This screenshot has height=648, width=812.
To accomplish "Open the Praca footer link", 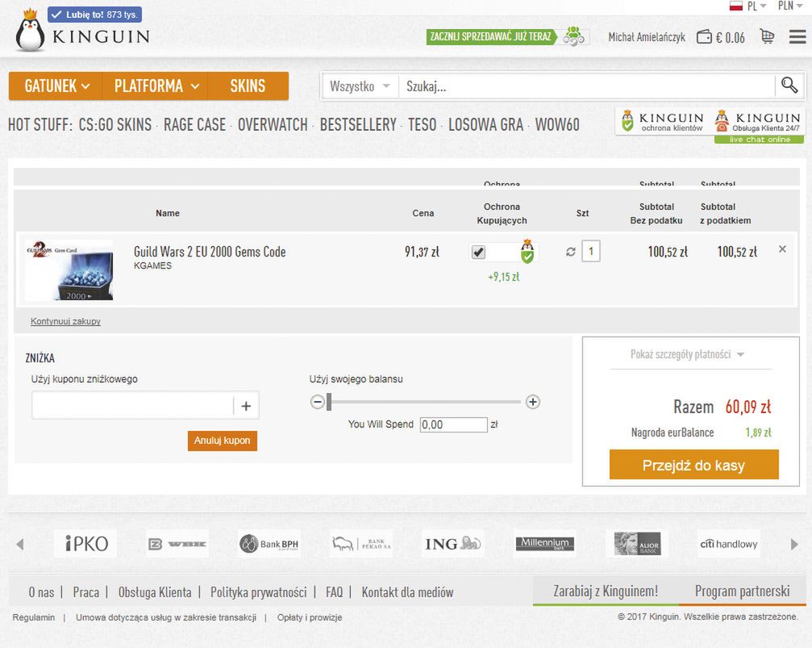I will tap(86, 592).
